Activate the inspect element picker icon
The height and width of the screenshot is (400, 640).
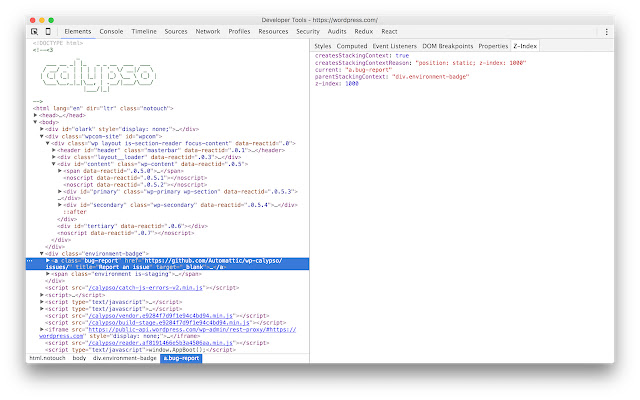point(35,31)
